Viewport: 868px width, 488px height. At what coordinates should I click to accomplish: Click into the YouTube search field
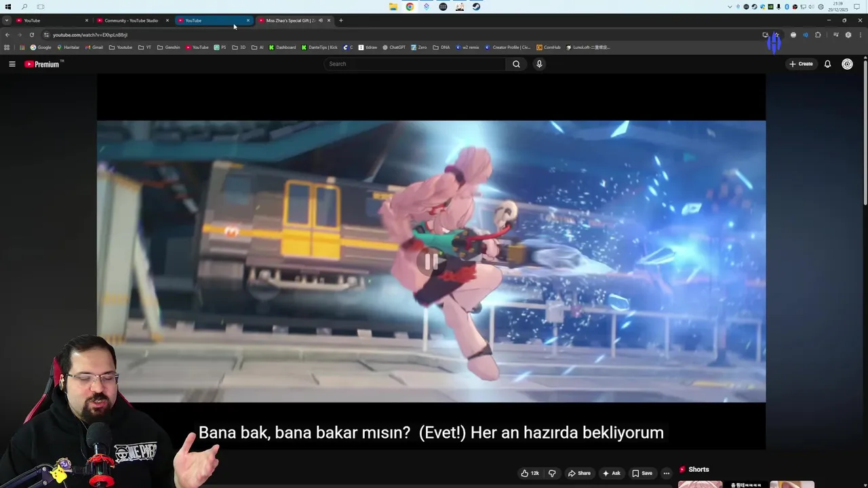coord(414,64)
